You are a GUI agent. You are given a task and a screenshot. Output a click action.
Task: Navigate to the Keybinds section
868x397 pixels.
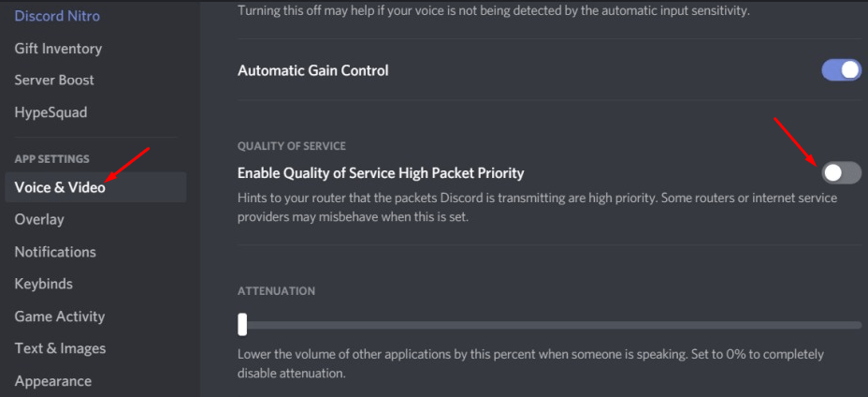pyautogui.click(x=43, y=284)
